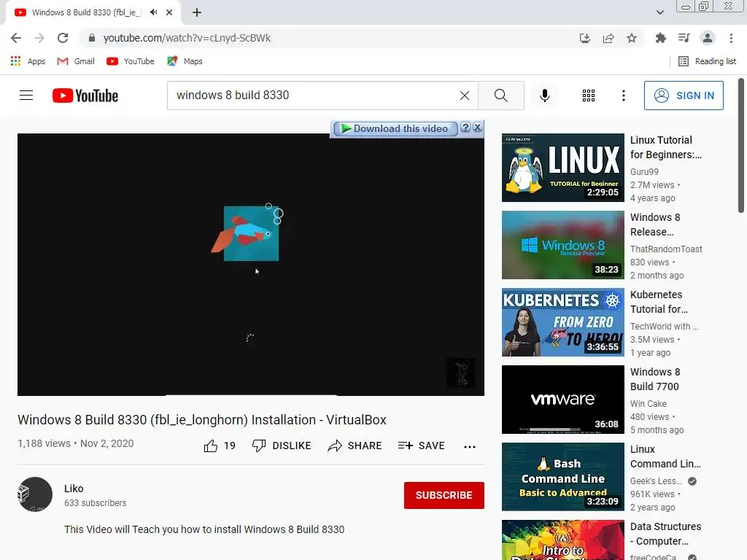Screen dimensions: 747x560
Task: Click the browser forward arrow
Action: (x=39, y=38)
